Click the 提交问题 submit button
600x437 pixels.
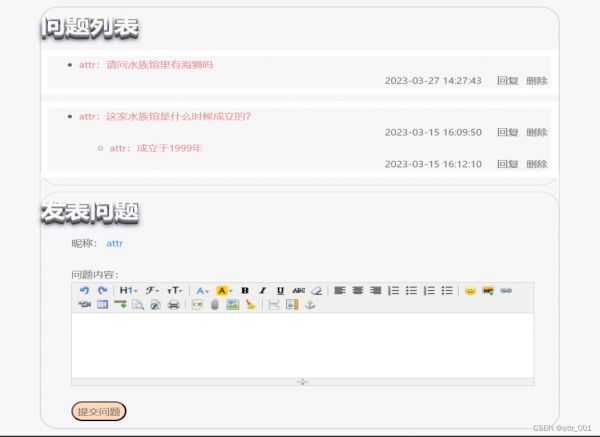[99, 411]
